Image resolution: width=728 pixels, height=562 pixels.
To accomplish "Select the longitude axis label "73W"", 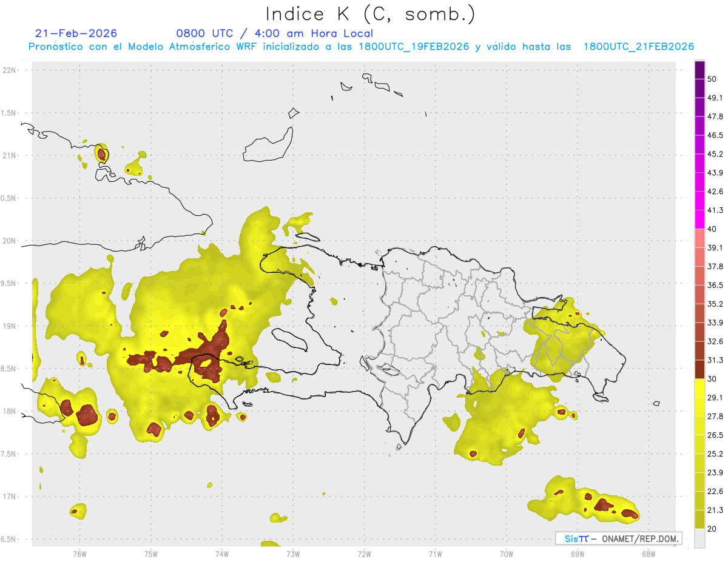I will click(293, 554).
